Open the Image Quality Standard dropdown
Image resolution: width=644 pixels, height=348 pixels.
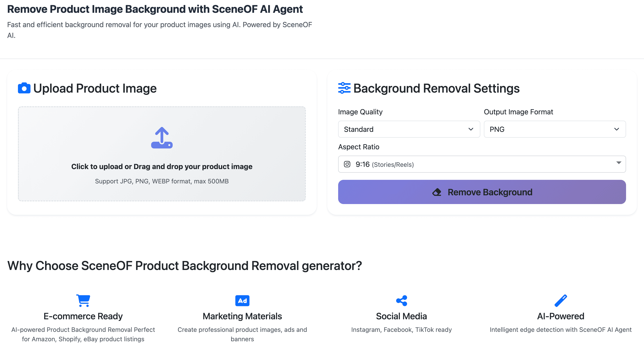click(409, 129)
